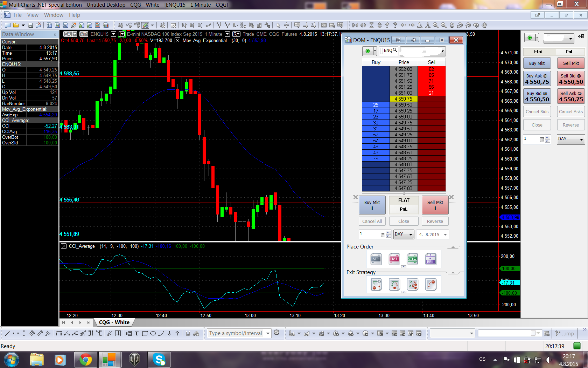Click the LMT limit order icon
Viewport: 588px width, 368px height.
pos(394,259)
